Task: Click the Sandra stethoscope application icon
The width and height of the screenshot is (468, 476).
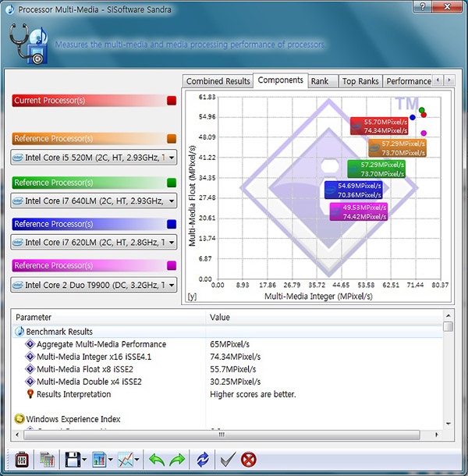Action: pyautogui.click(x=28, y=44)
